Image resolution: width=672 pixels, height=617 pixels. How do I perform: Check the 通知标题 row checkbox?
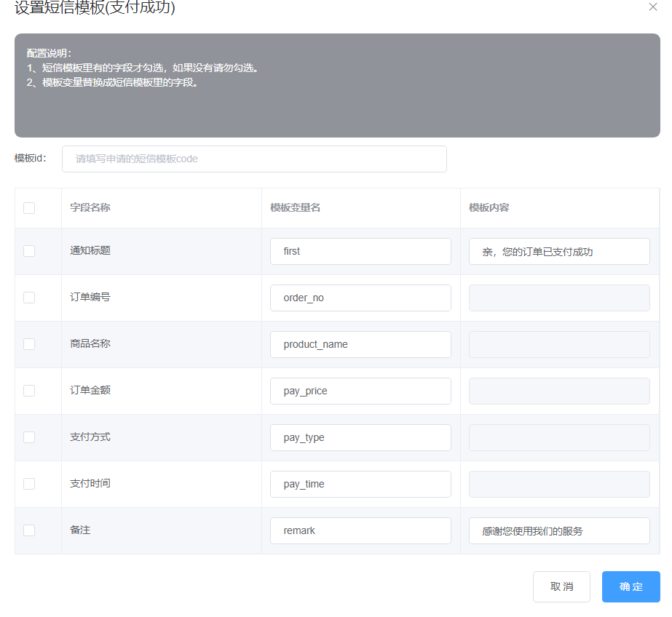[29, 251]
